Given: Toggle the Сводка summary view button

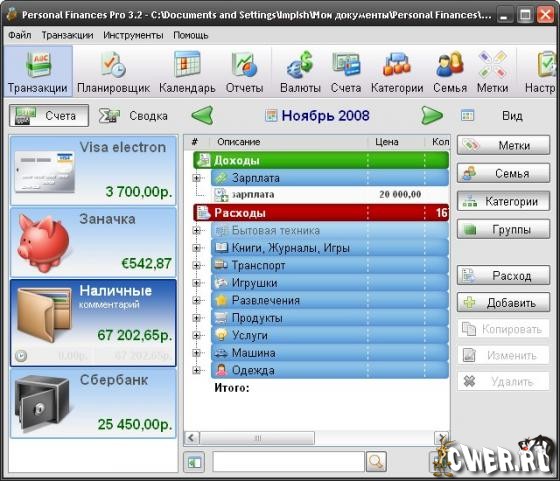Looking at the screenshot, I should click(x=133, y=116).
